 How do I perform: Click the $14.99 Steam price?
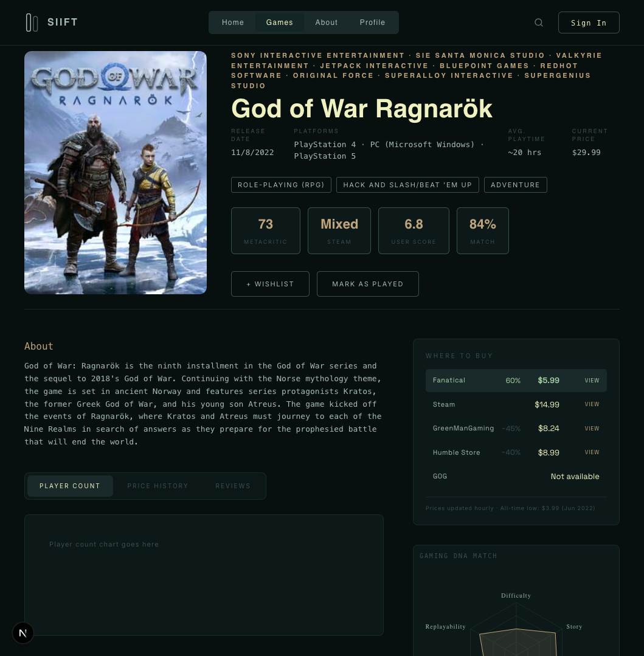[x=547, y=404]
